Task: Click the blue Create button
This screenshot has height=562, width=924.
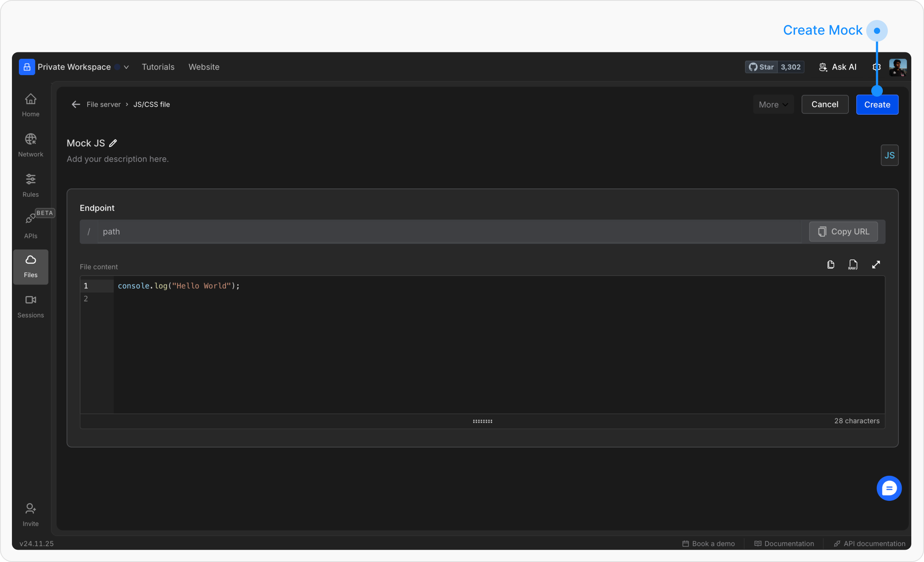Action: 877,105
